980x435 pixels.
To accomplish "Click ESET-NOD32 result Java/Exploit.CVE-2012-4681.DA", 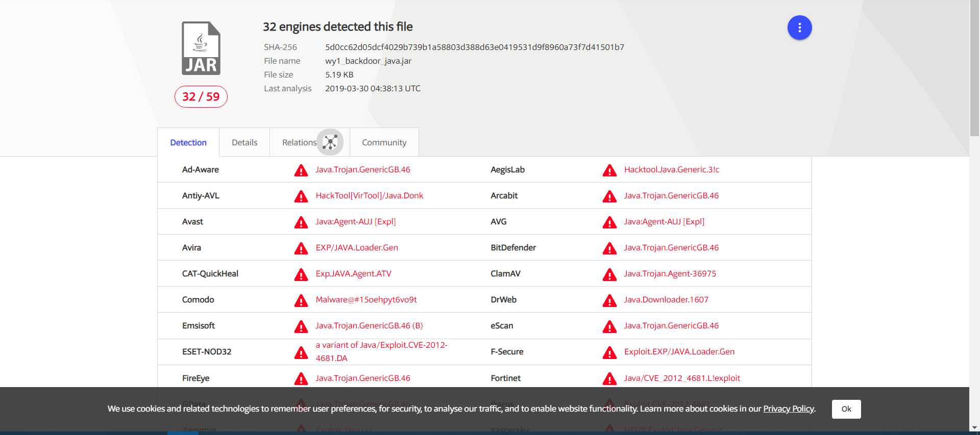I will [381, 351].
